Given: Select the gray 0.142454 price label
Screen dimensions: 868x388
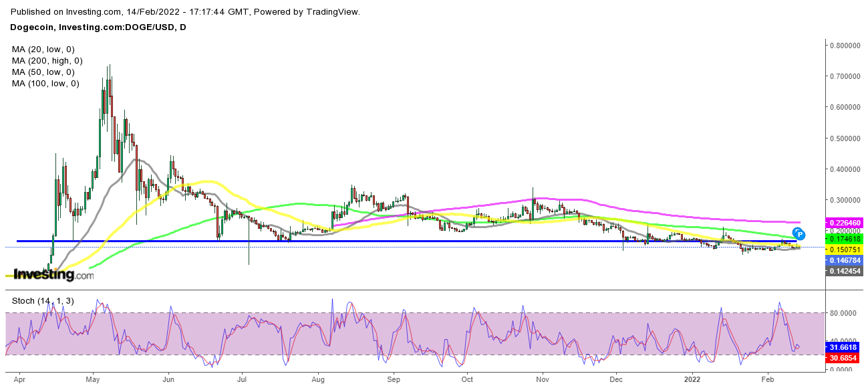Looking at the screenshot, I should tap(844, 271).
